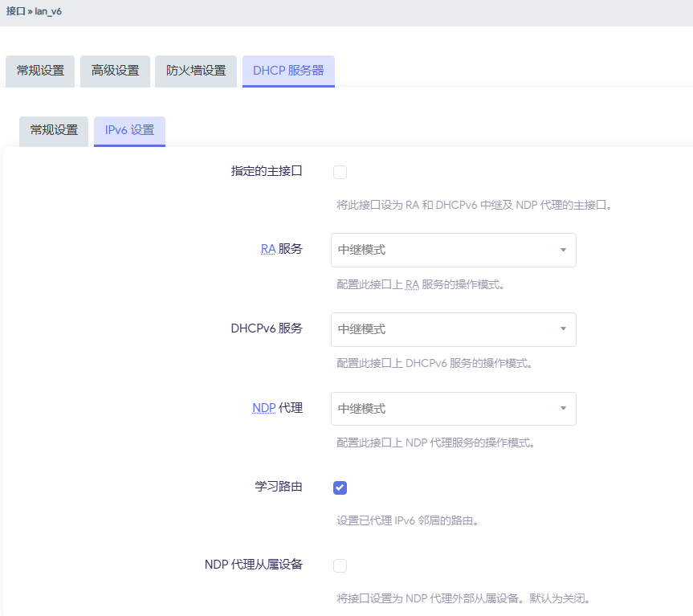Select the 常规设置 sub-tab under DHCP 服务器
693x616 pixels.
click(x=53, y=131)
